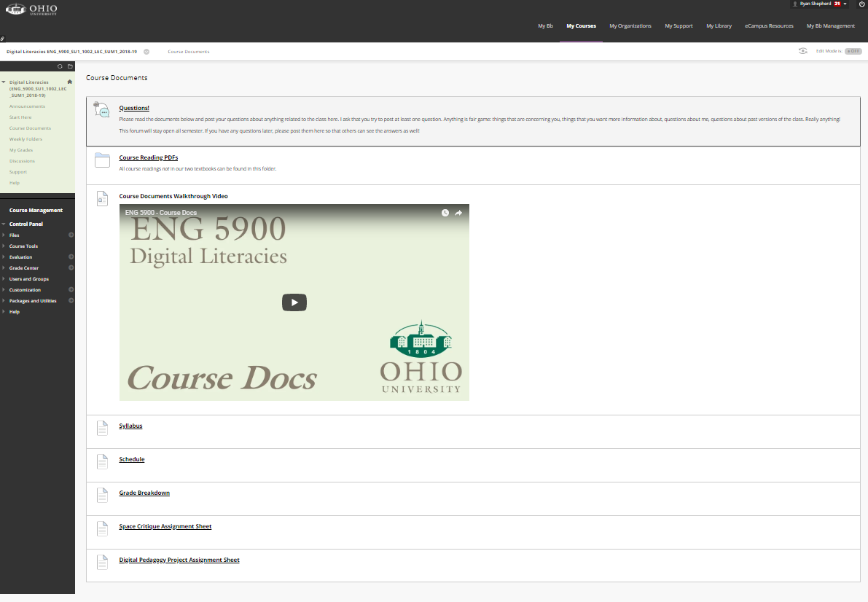Open course menu folder view icon
The image size is (868, 602).
click(70, 66)
